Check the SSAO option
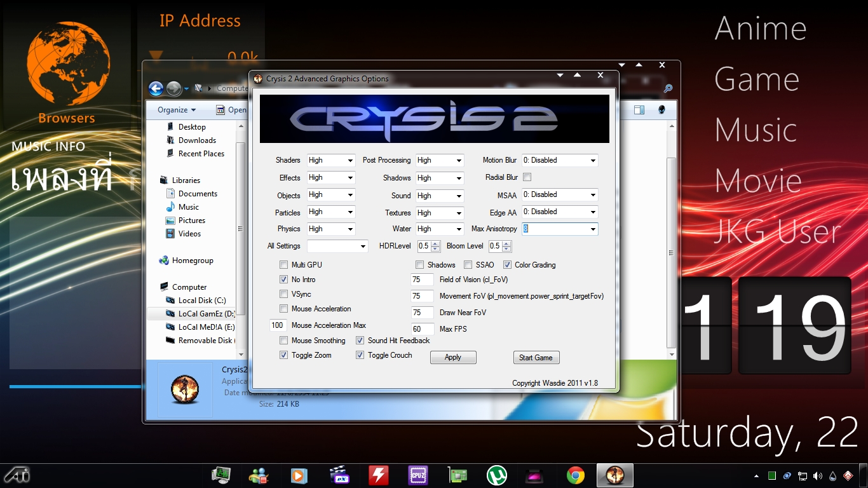 point(468,265)
